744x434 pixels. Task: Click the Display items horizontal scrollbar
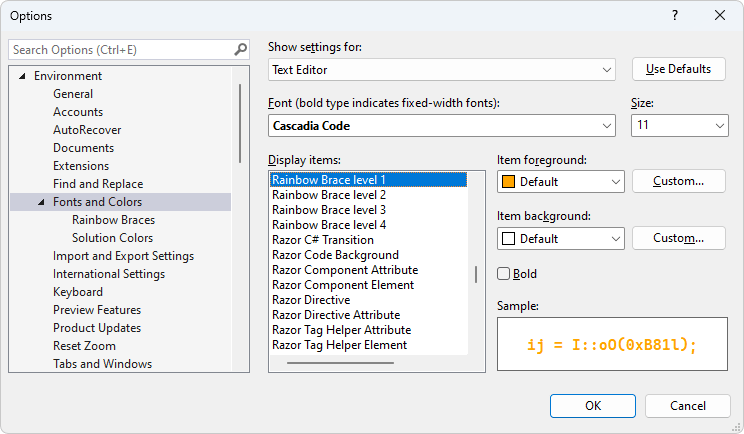(x=340, y=362)
